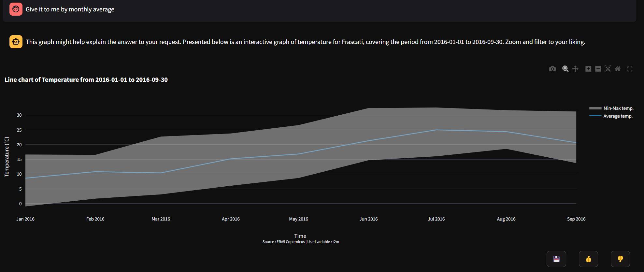Click the red user avatar icon
The image size is (644, 272).
pos(16,9)
